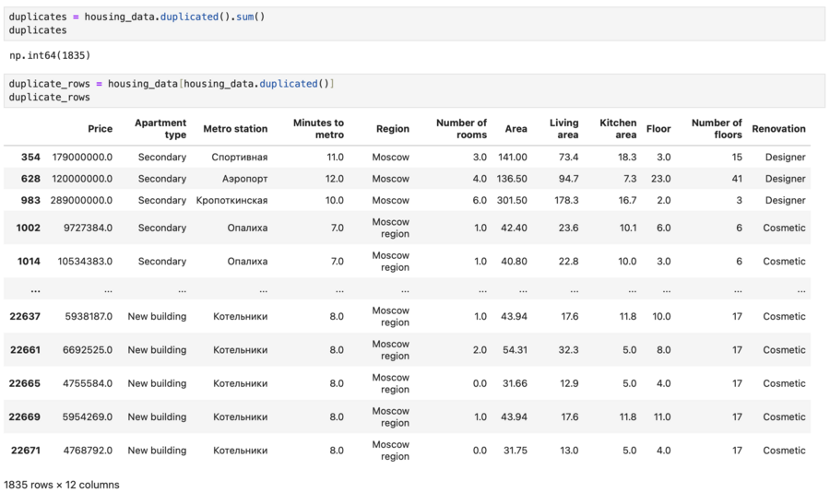Click row index 354
This screenshot has width=830, height=504.
[x=30, y=158]
